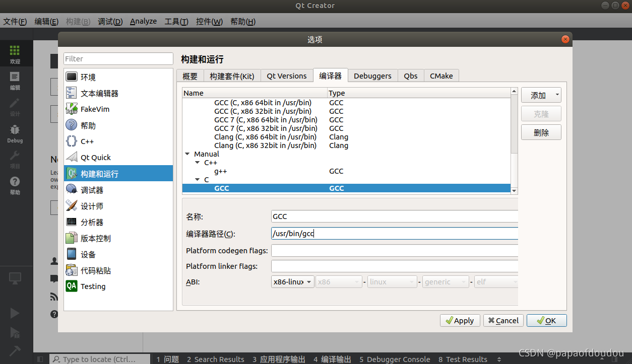The height and width of the screenshot is (364, 632).
Task: Open the Compile Output (编译输出) pane
Action: [x=333, y=359]
